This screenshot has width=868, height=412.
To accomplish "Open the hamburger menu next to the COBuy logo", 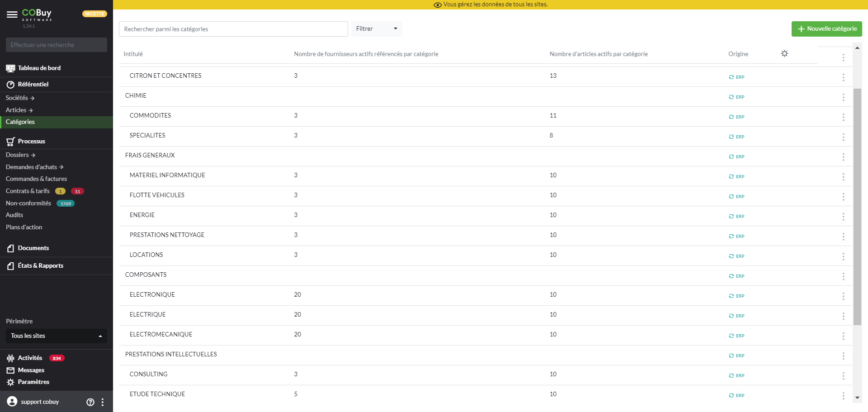I will coord(12,14).
